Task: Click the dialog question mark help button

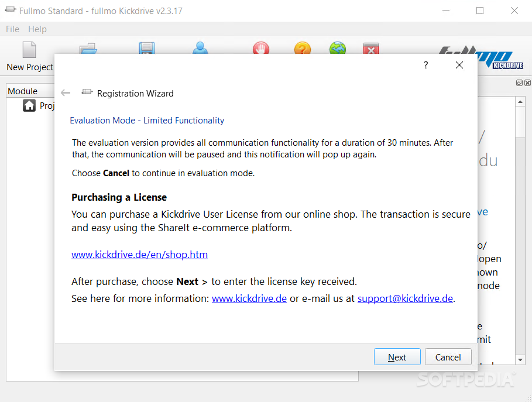Action: (426, 65)
